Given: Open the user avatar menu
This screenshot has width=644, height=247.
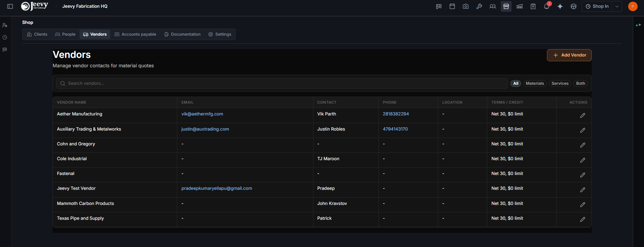Looking at the screenshot, I should coord(633,6).
